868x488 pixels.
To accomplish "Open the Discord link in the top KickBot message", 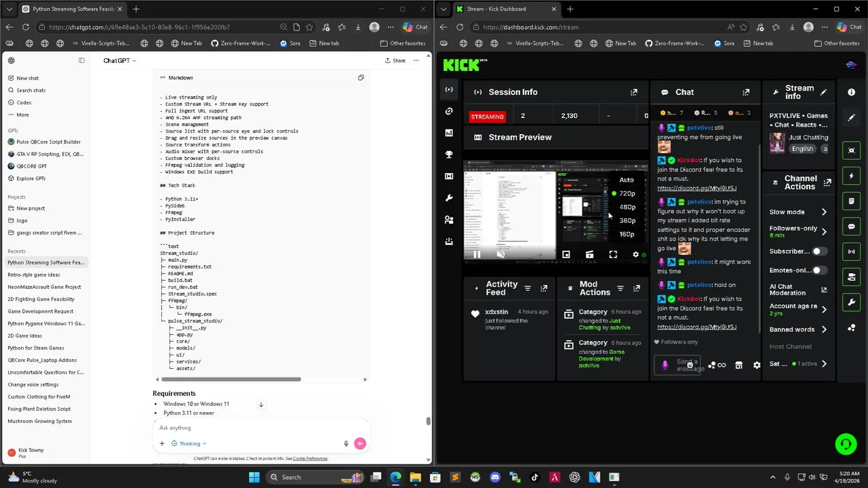I will point(696,188).
